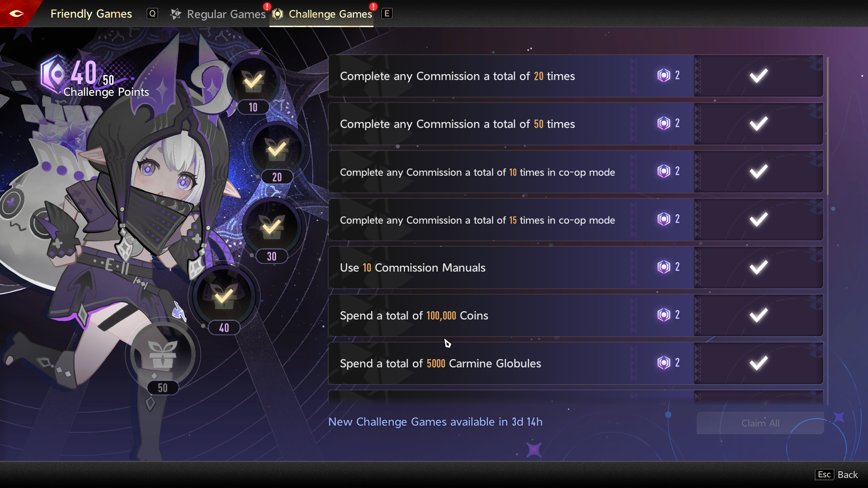868x488 pixels.
Task: Click the E key shortcut icon
Action: [387, 14]
